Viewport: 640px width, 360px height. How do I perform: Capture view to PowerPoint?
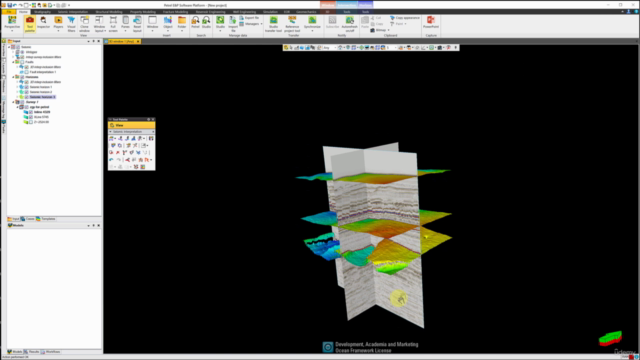tap(431, 22)
